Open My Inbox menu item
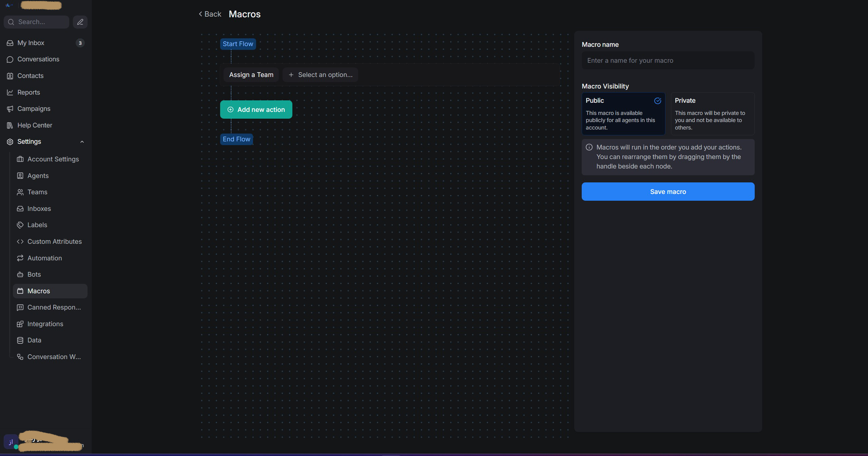 (45, 43)
